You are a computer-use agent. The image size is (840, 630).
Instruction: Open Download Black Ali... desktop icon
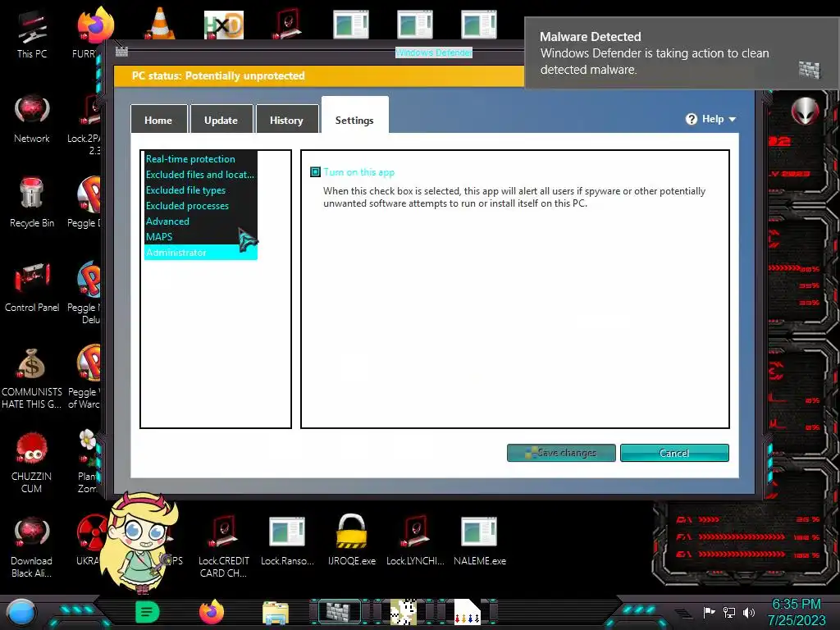point(32,547)
